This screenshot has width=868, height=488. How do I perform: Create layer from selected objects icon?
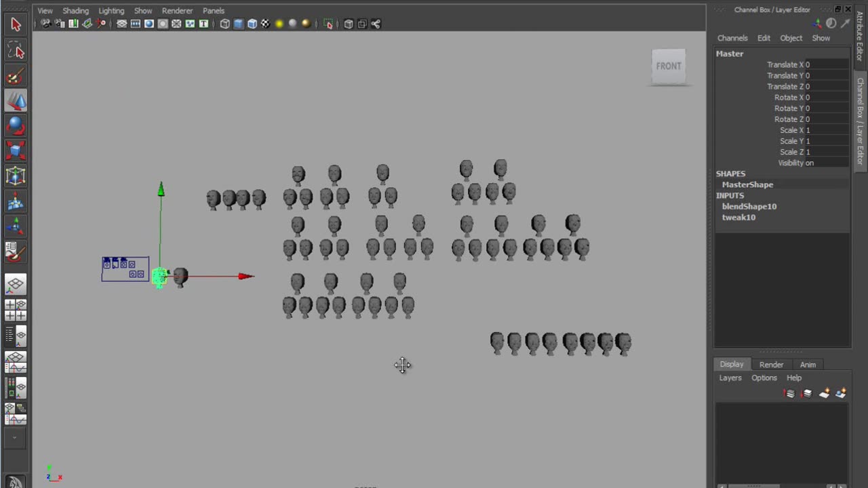click(x=841, y=393)
